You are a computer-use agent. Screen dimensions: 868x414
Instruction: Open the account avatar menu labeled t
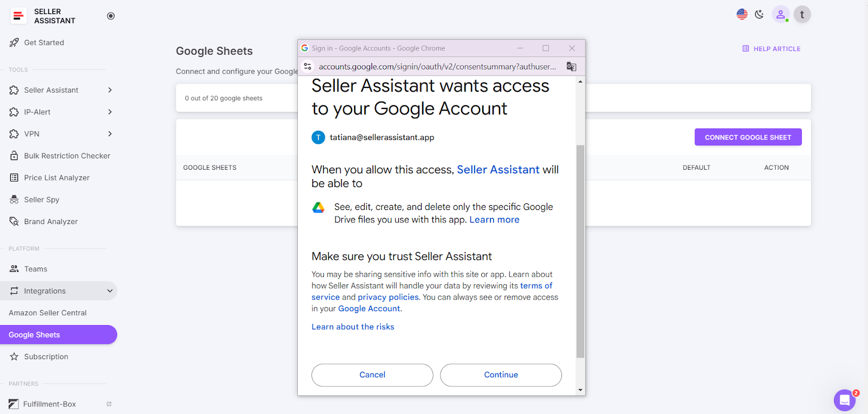[x=801, y=14]
